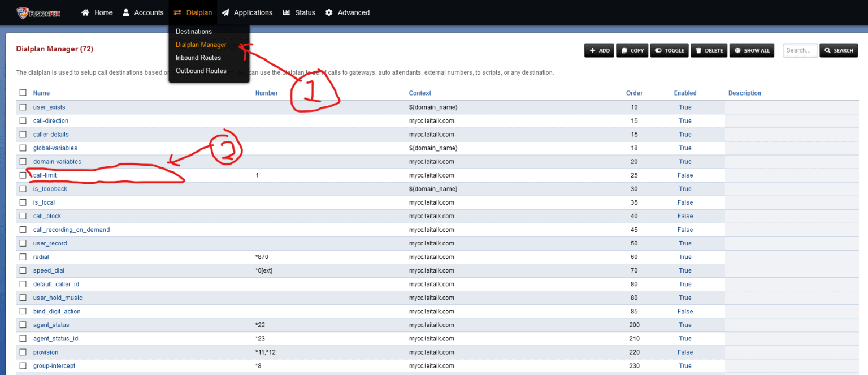Toggle Enabled False for call_block
This screenshot has width=868, height=375.
[x=685, y=216]
